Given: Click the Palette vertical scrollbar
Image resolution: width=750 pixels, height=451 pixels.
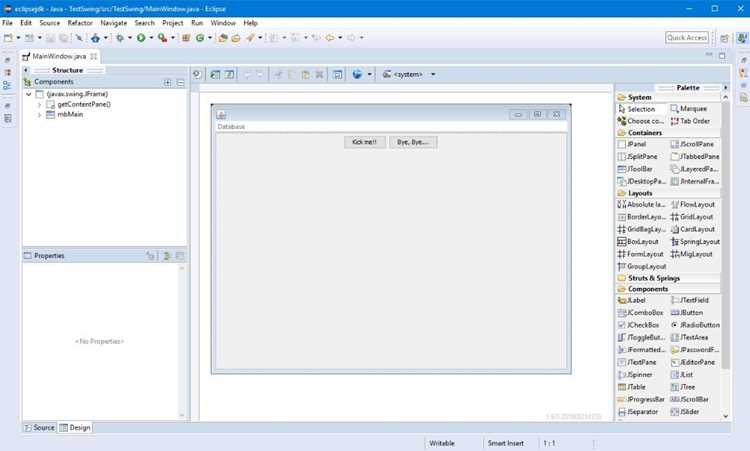Looking at the screenshot, I should point(725,234).
